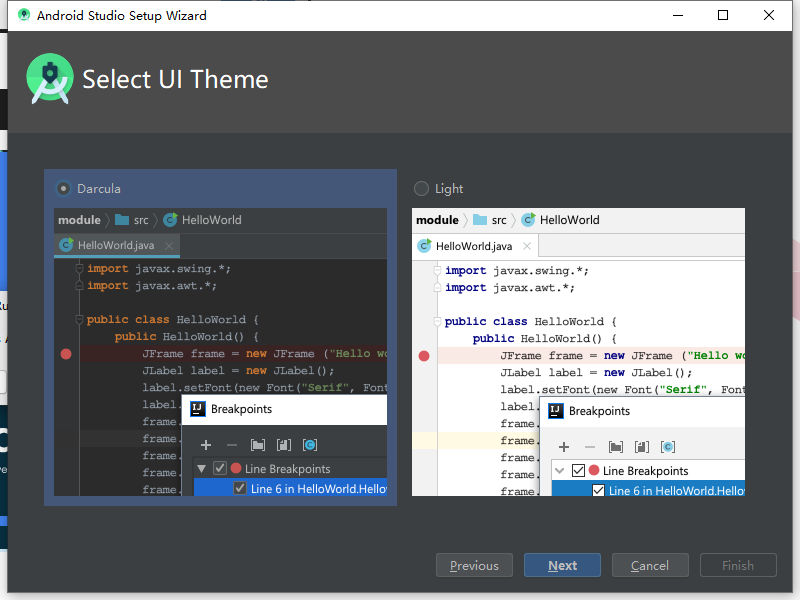The image size is (800, 600).
Task: Click the red breakpoint dot in Darcula preview
Action: (x=66, y=354)
